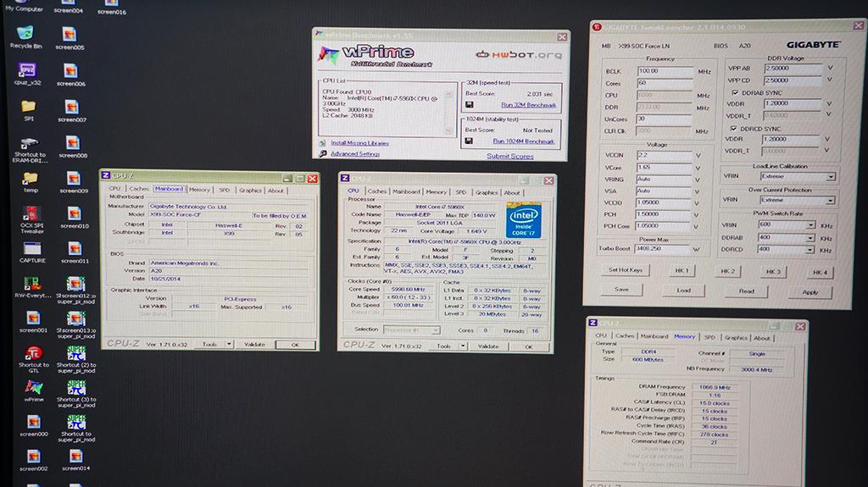Click the Apply button in TweakLauncher
Viewport: 868px width, 487px height.
tap(810, 291)
